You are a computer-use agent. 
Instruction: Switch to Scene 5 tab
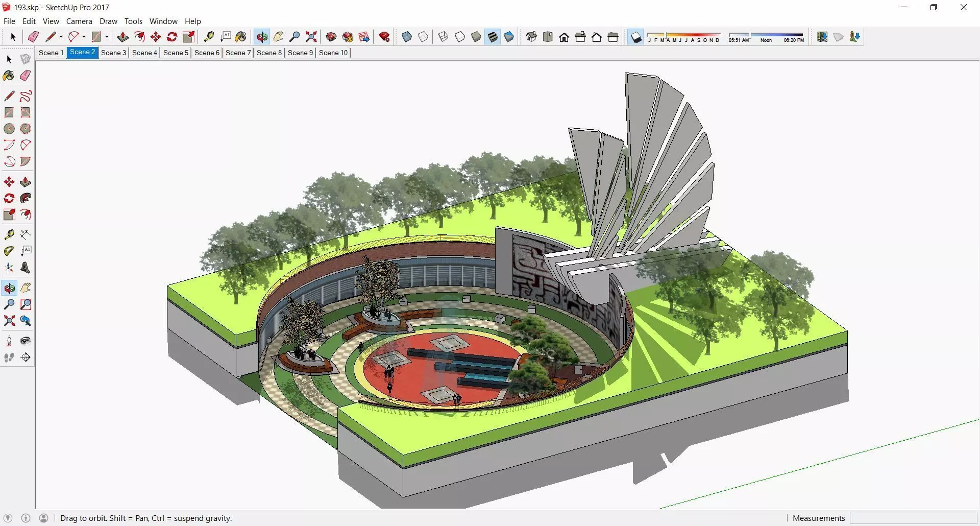[x=176, y=53]
